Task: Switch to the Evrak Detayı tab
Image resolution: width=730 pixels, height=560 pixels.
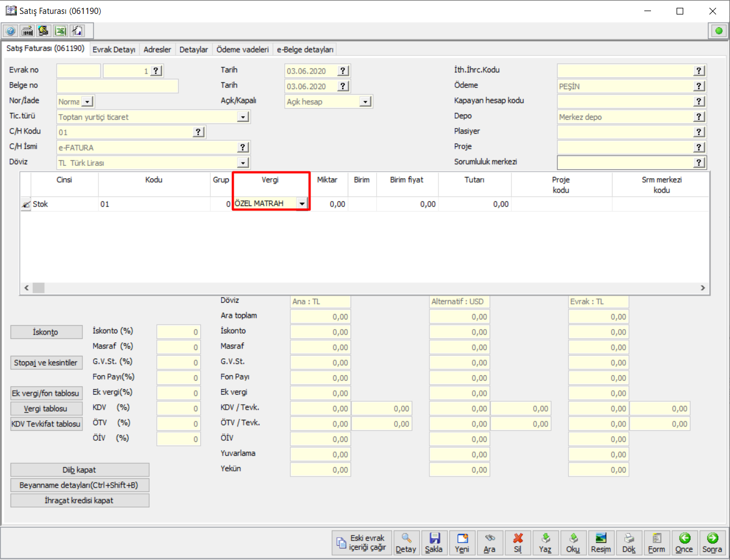Action: point(114,50)
